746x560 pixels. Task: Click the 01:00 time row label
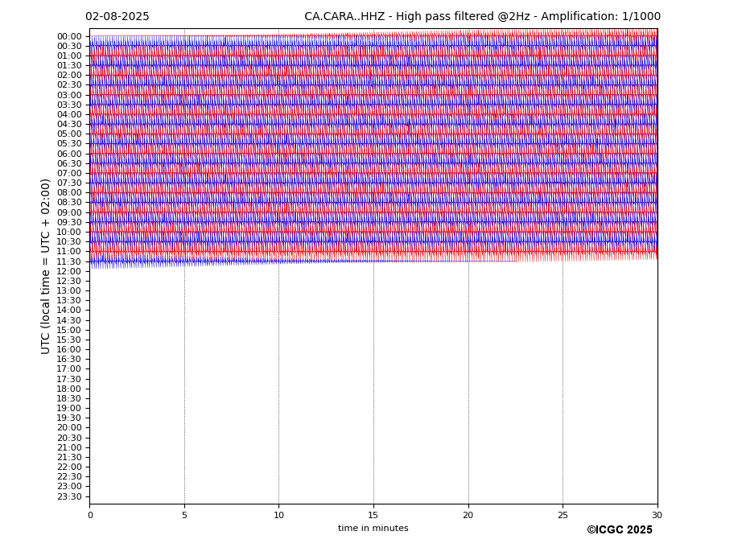click(69, 56)
